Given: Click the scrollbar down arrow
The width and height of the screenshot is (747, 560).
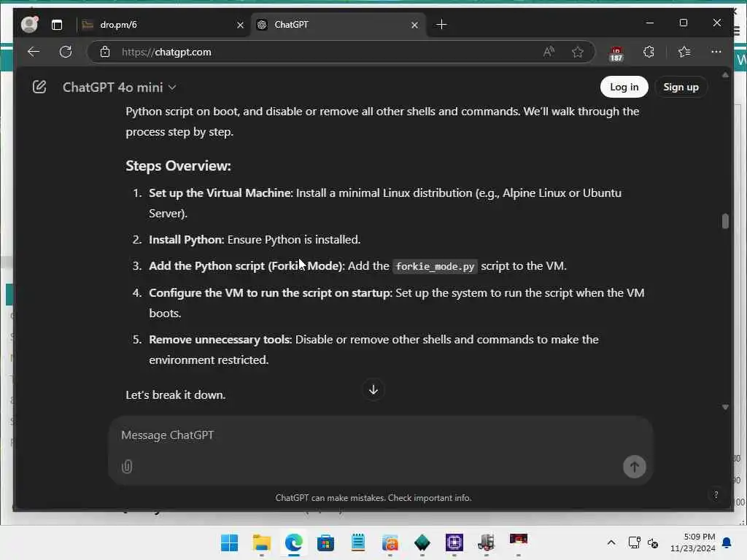Looking at the screenshot, I should coord(725,407).
